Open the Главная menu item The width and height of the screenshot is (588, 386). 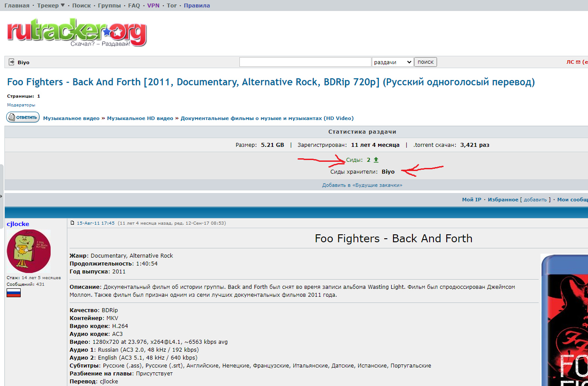[x=17, y=5]
